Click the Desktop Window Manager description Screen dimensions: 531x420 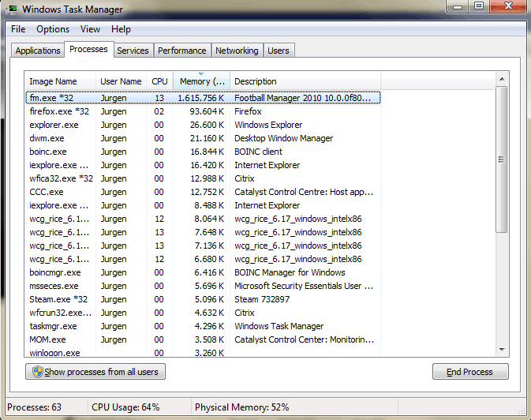tap(284, 138)
